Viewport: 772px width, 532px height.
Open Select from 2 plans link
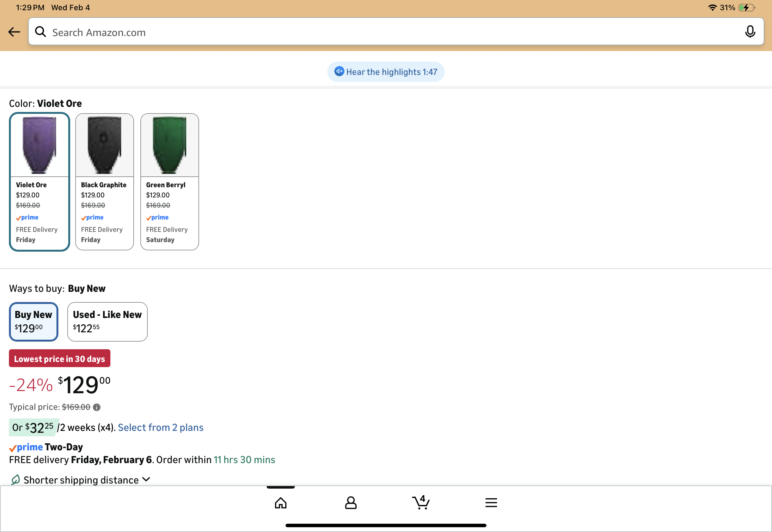[161, 428]
